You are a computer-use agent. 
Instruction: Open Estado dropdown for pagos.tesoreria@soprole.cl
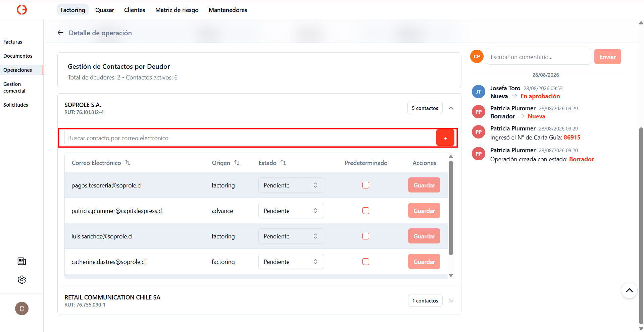pos(291,185)
